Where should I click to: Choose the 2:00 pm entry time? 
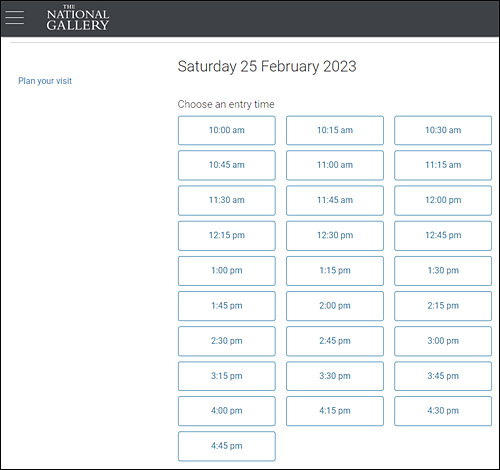[x=335, y=306]
